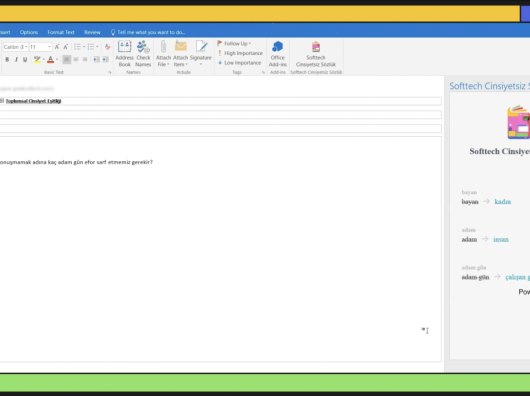530x396 pixels.
Task: Open the Address Book
Action: 124,54
